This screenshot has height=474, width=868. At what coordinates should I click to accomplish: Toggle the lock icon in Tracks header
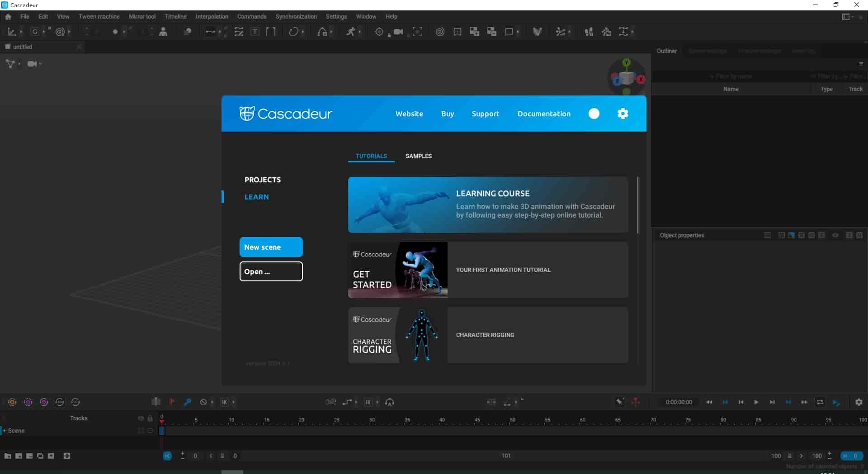pyautogui.click(x=150, y=418)
